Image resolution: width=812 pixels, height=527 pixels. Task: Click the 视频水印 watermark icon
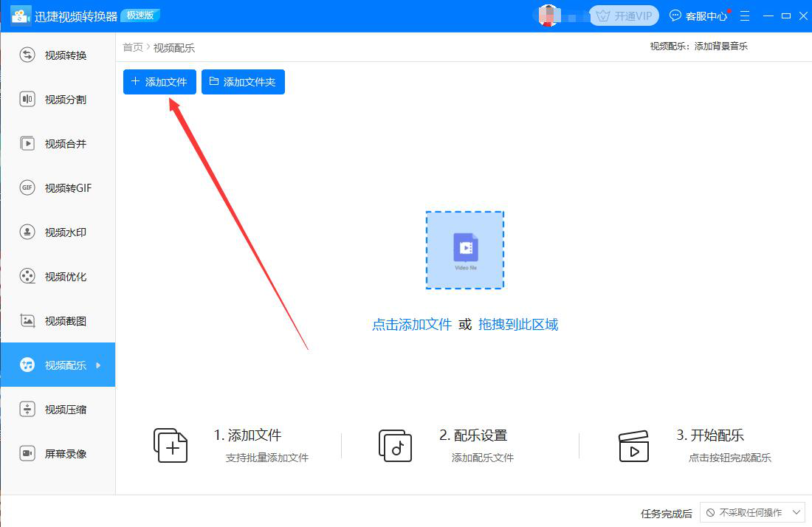(27, 232)
